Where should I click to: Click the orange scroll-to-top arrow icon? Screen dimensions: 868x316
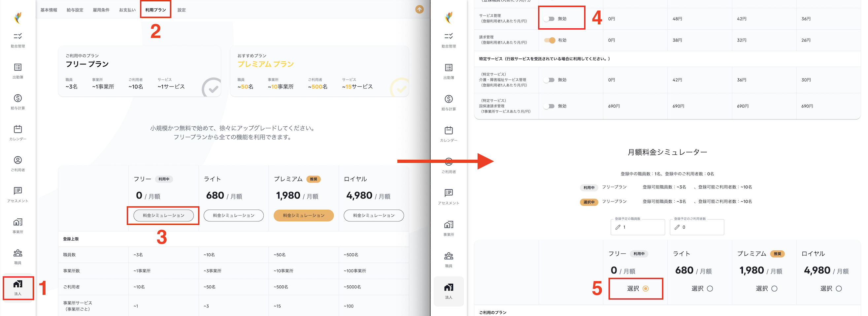419,10
